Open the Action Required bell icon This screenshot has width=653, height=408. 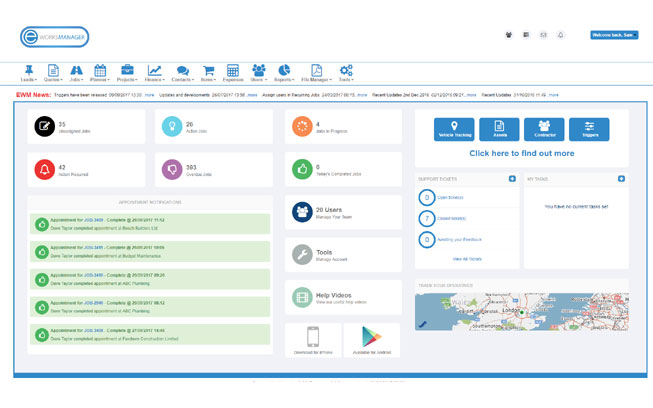click(46, 170)
